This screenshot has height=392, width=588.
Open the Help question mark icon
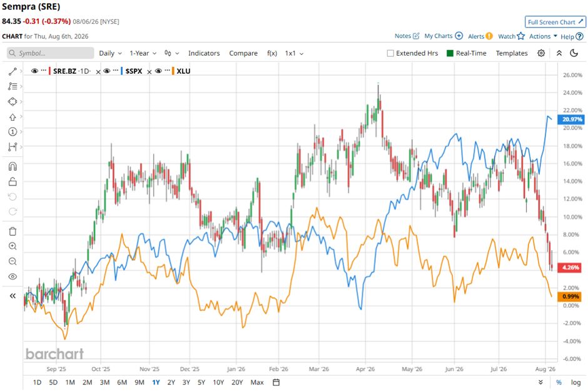579,36
